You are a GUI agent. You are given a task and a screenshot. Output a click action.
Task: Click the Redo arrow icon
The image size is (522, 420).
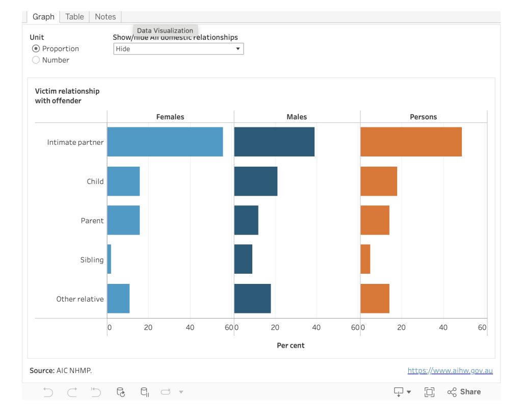pos(72,392)
